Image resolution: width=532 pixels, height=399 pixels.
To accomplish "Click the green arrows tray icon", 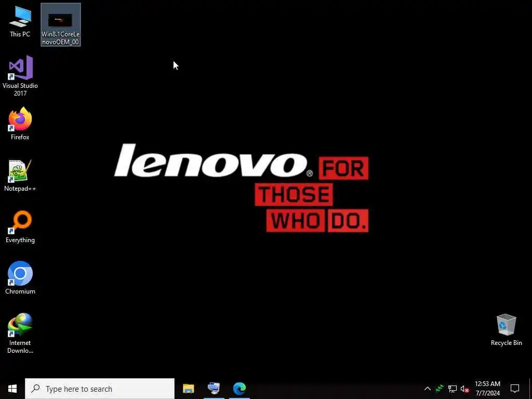I will [x=440, y=389].
